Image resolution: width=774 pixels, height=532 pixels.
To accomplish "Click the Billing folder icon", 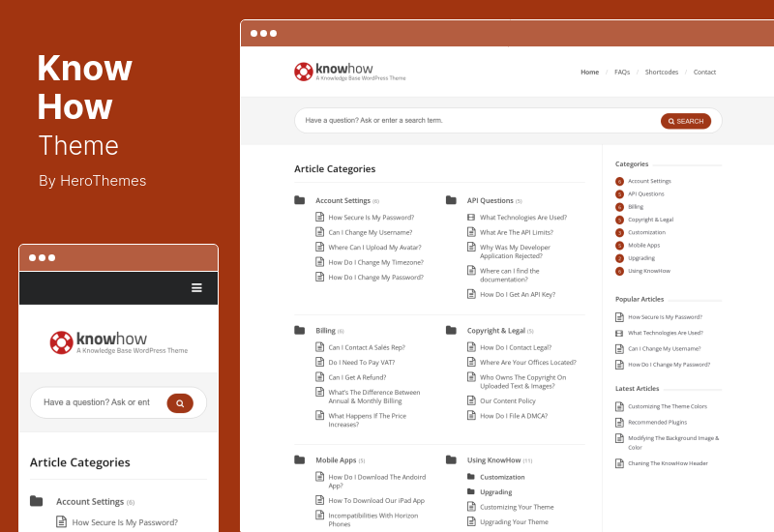I will click(x=300, y=330).
